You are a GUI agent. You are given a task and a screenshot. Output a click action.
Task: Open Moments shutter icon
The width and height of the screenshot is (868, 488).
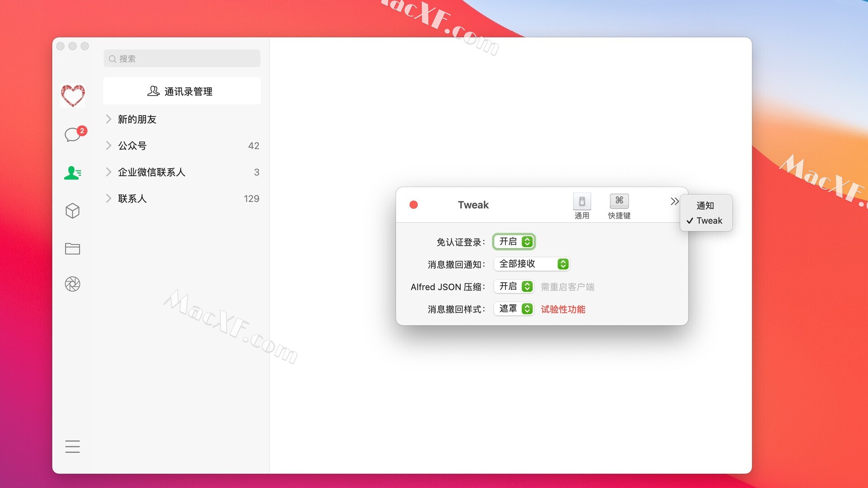coord(72,284)
